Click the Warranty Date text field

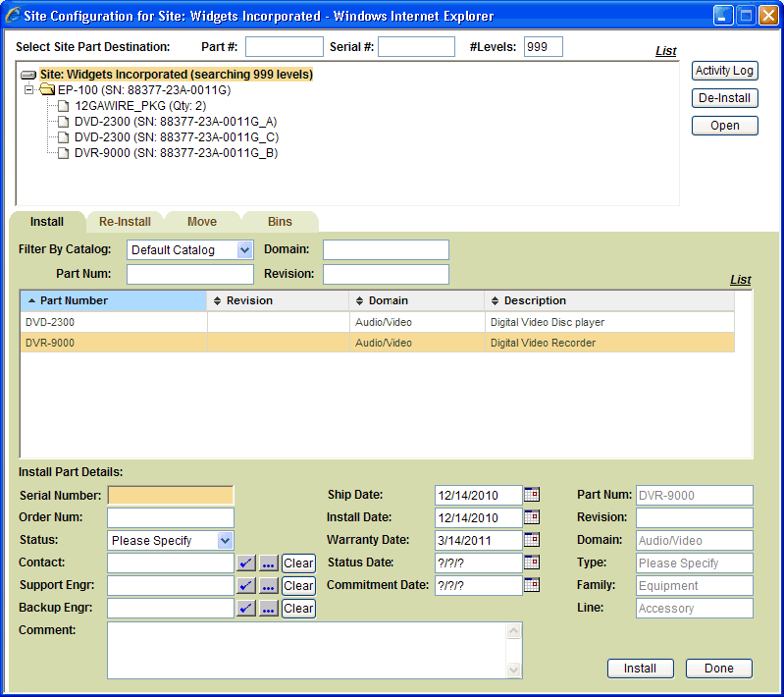(479, 540)
